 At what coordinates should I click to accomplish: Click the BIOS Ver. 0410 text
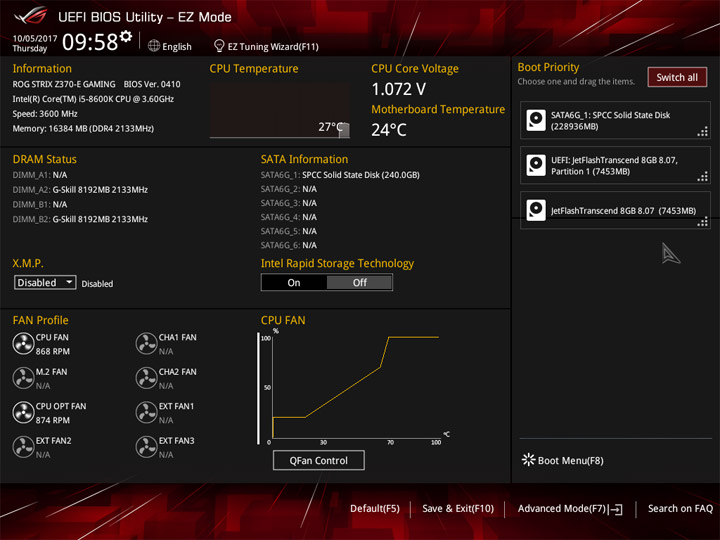[152, 84]
